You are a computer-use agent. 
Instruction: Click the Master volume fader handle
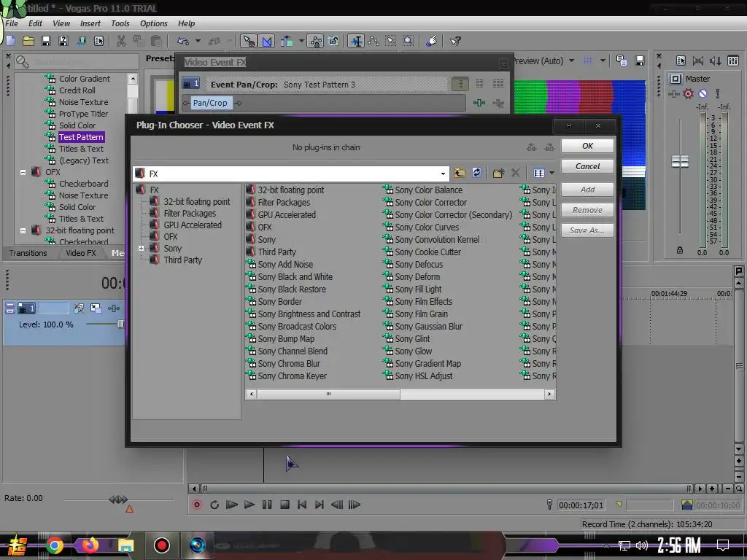click(680, 161)
